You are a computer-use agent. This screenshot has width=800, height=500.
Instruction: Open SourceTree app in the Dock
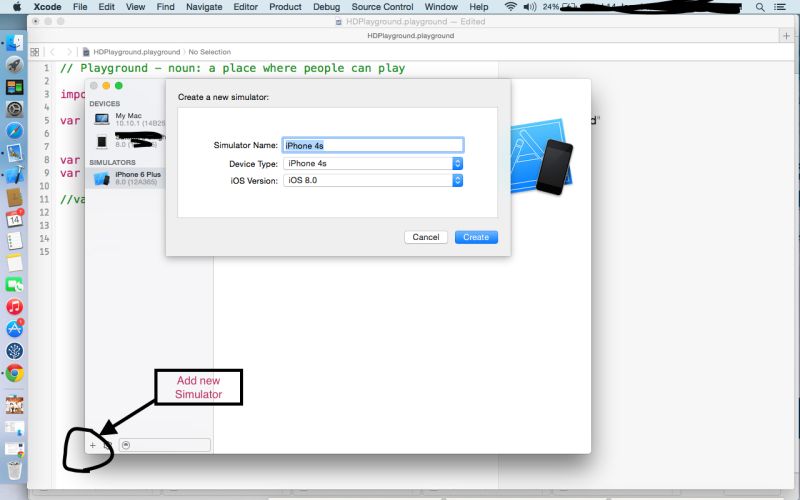point(14,351)
